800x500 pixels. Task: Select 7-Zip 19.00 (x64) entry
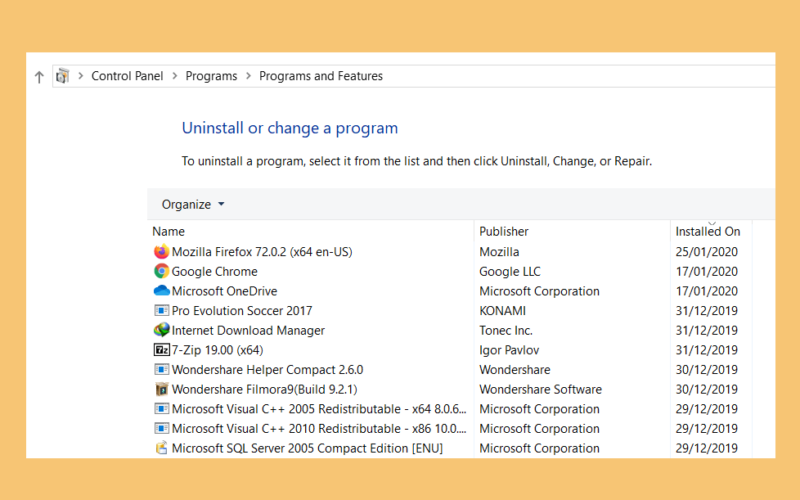pyautogui.click(x=217, y=350)
